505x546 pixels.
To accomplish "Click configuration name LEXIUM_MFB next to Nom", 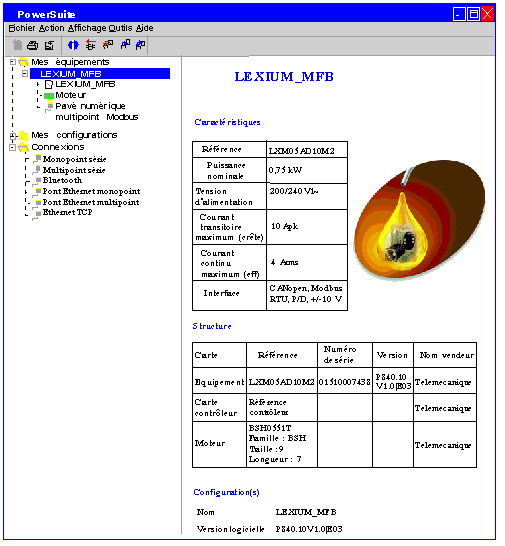I will (x=306, y=512).
